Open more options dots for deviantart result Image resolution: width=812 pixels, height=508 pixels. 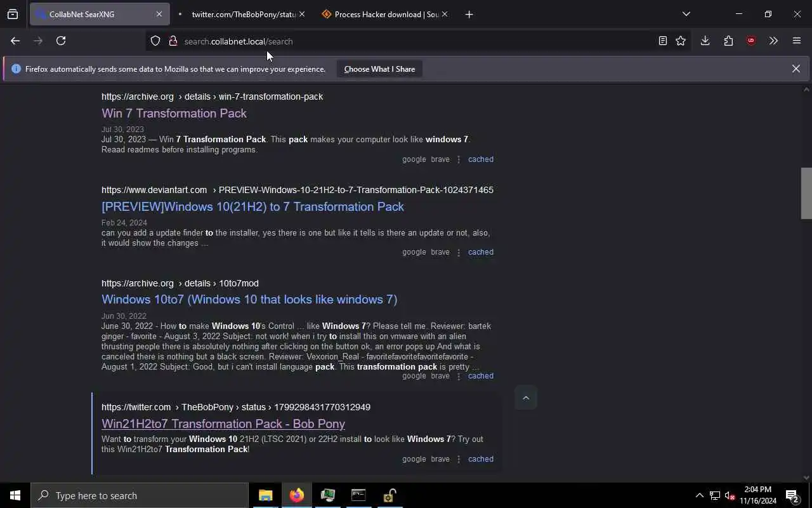[459, 252]
